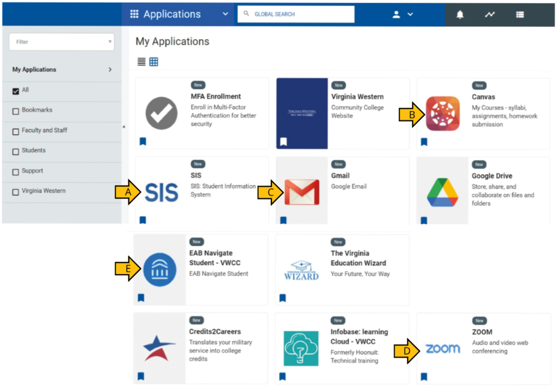Launch the EAB Navigate Student icon
557x392 pixels.
pyautogui.click(x=159, y=270)
